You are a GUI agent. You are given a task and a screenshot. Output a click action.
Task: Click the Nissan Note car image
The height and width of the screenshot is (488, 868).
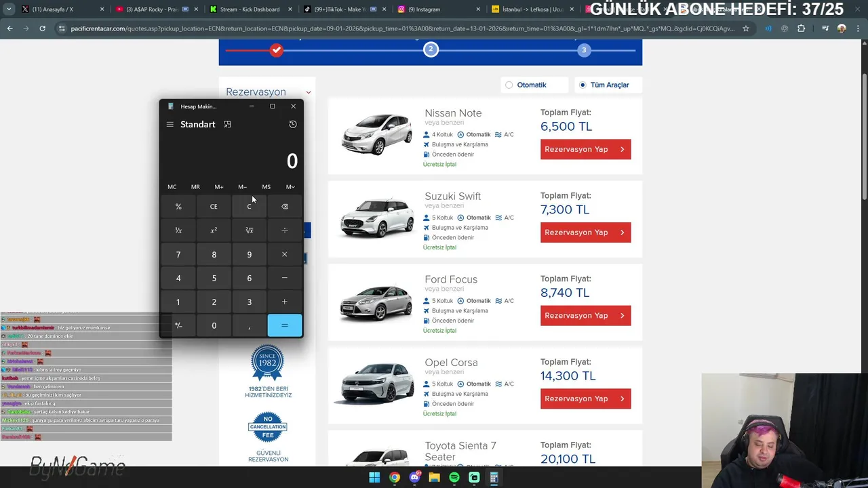(376, 134)
